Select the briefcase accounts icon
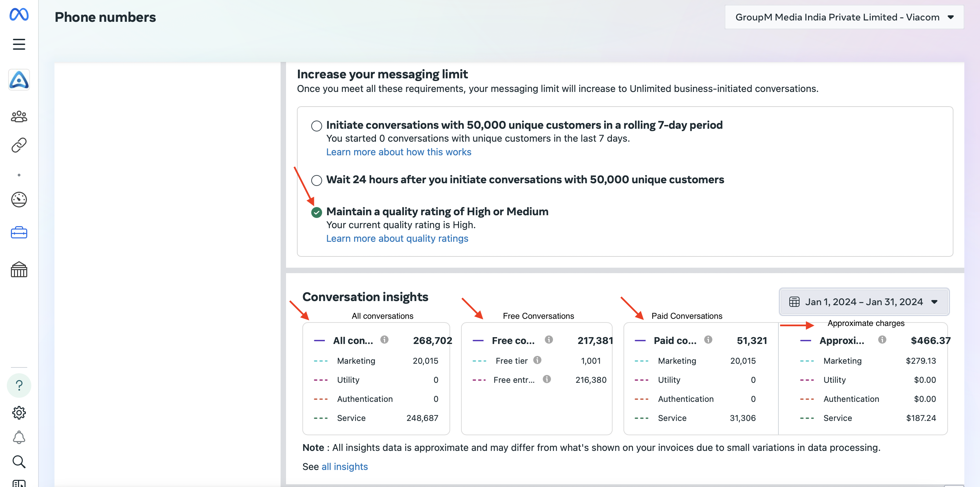Screen dimensions: 980x487 19,233
